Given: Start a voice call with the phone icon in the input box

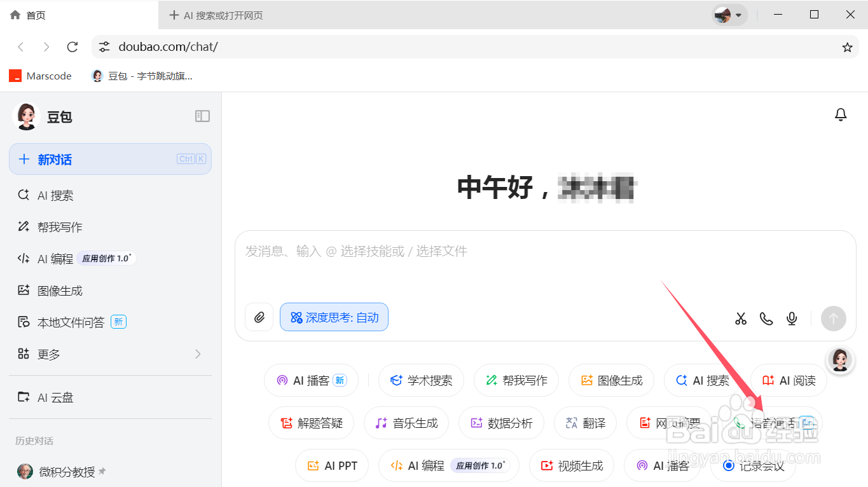Looking at the screenshot, I should 766,319.
